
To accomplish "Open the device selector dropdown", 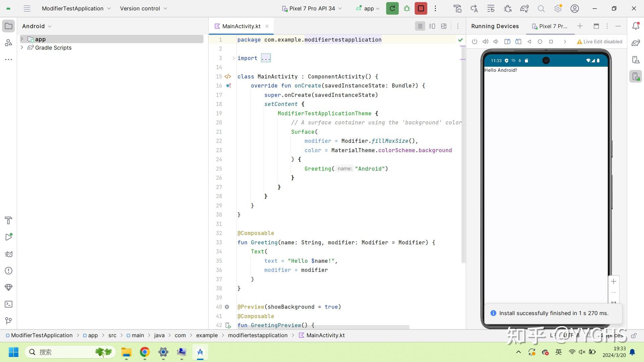I will click(312, 8).
